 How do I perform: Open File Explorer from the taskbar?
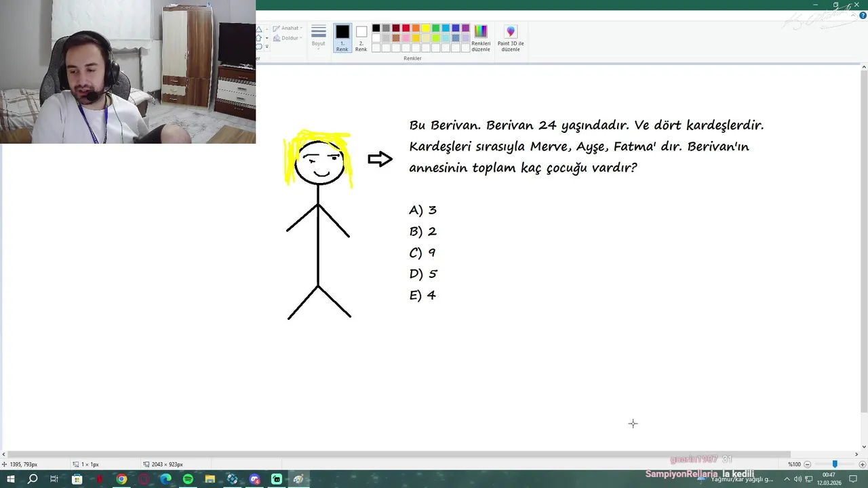click(x=210, y=479)
